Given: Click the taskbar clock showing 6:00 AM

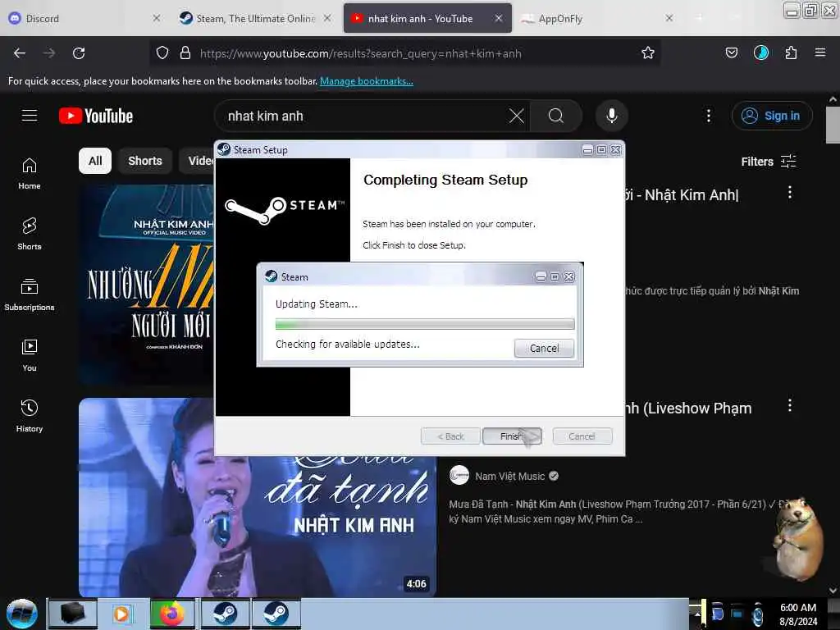Looking at the screenshot, I should tap(797, 614).
